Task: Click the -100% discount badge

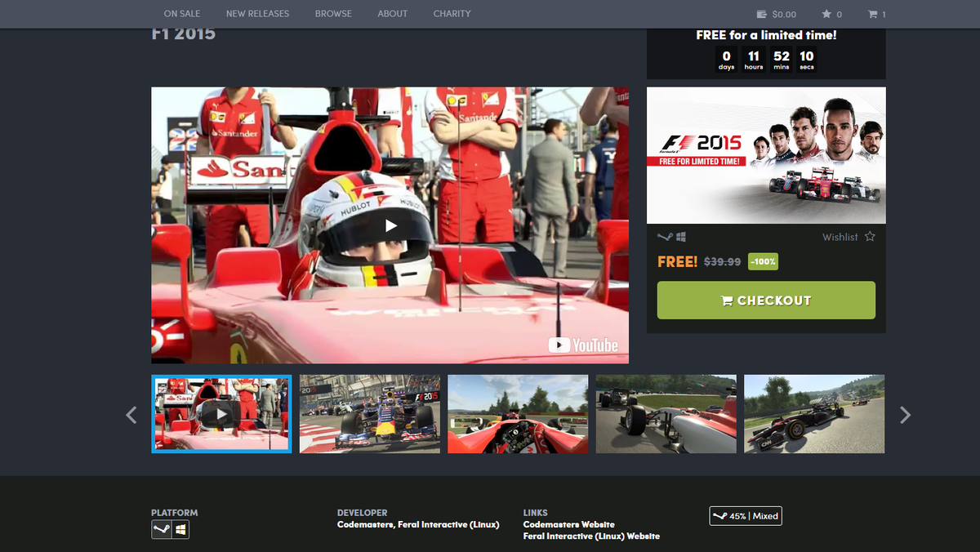Action: click(763, 262)
